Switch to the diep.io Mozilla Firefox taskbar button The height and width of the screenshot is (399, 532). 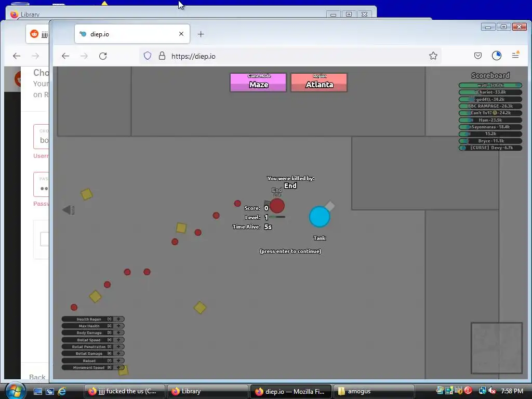[x=291, y=391]
